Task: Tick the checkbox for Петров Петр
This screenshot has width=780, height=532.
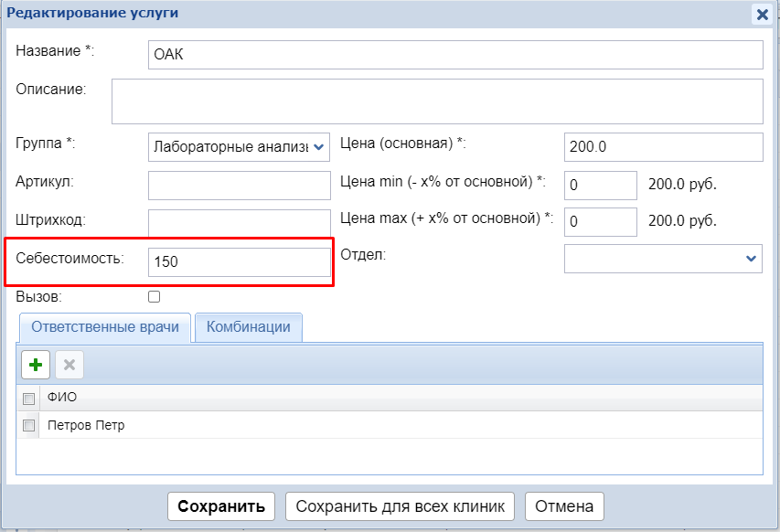Action: 28,425
